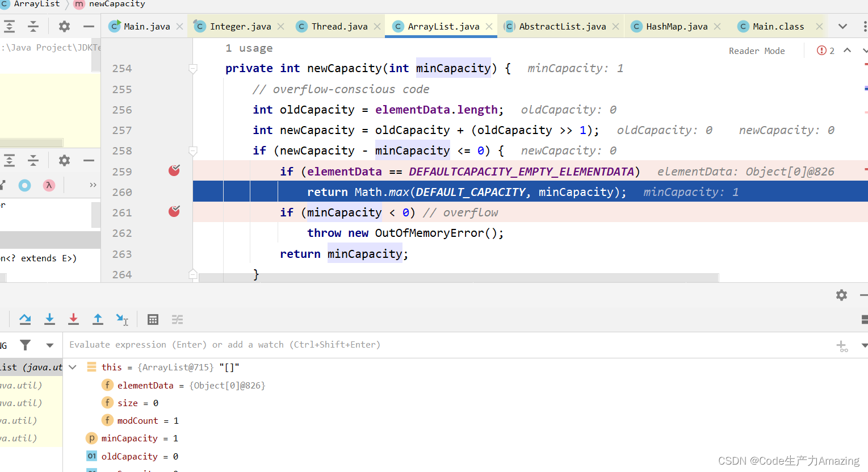This screenshot has height=472, width=868.
Task: Toggle the blue circle structure filter
Action: 24,185
